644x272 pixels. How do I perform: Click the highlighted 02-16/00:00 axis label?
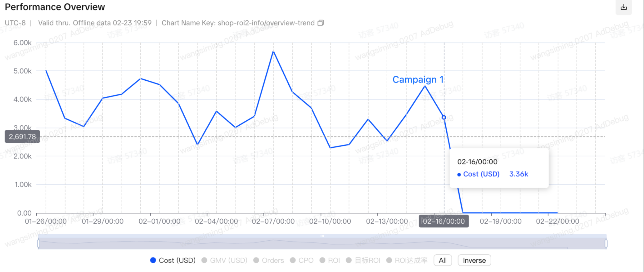point(444,221)
